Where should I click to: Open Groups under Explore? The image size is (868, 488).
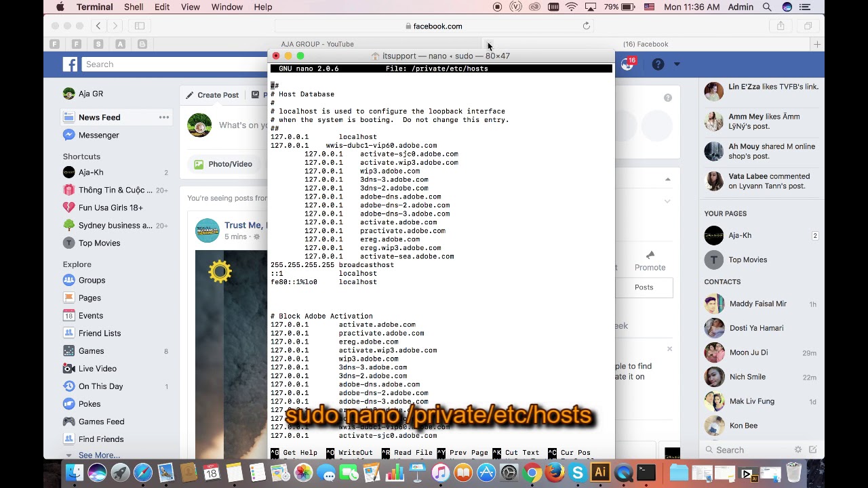tap(92, 280)
